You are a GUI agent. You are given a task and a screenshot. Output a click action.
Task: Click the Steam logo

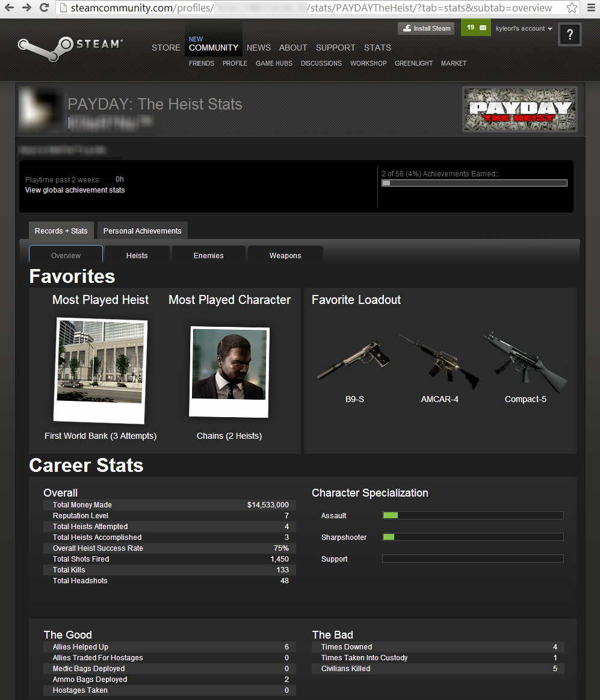click(70, 48)
